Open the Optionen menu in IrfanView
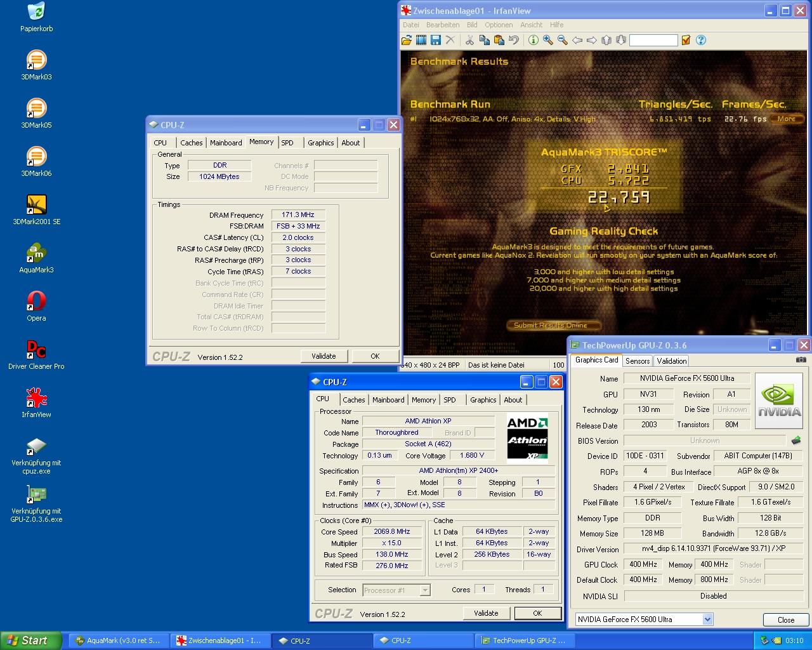Viewport: 812px width, 650px height. [499, 25]
